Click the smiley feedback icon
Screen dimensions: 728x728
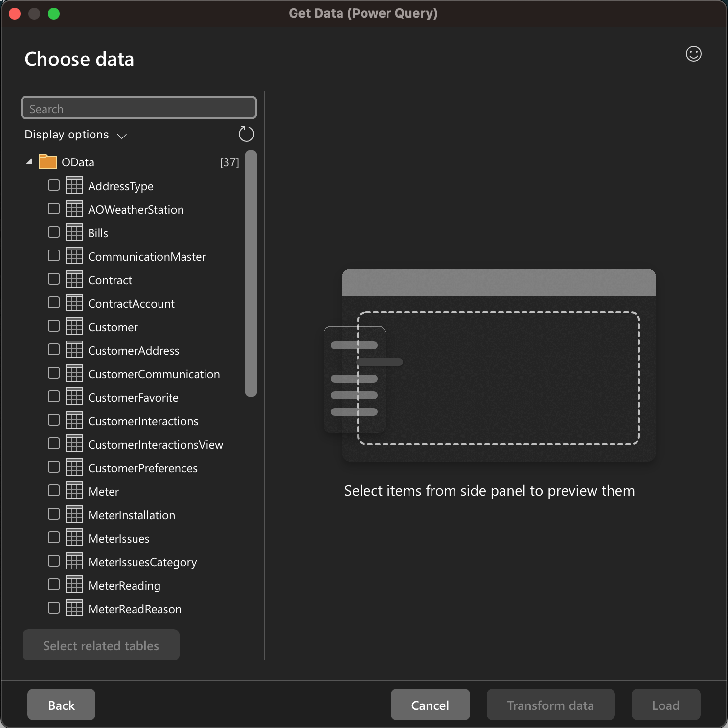pyautogui.click(x=693, y=54)
